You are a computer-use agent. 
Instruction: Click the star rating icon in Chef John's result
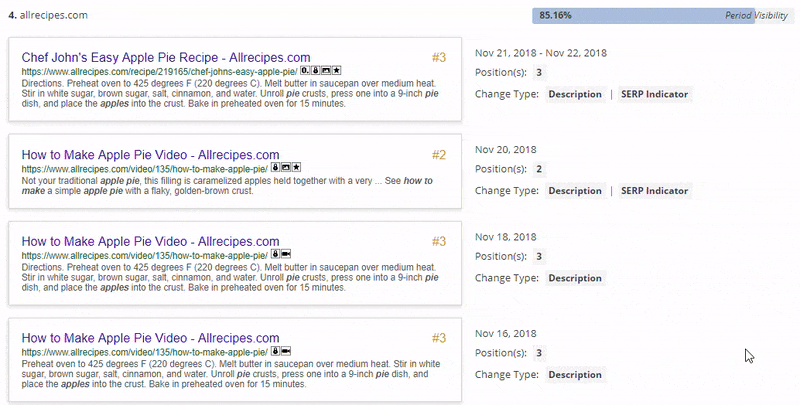337,72
